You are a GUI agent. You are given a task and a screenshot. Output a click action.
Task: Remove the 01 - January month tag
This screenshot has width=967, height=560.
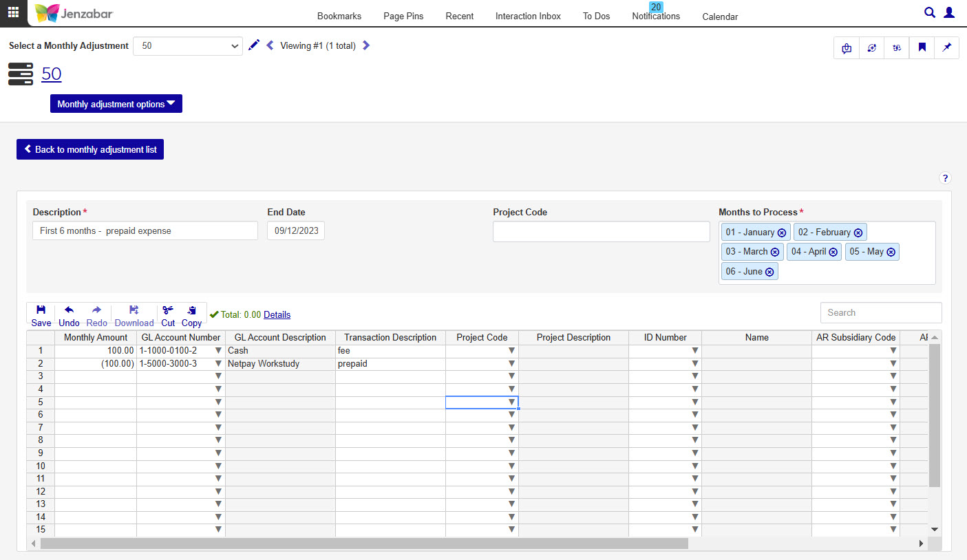click(x=782, y=233)
